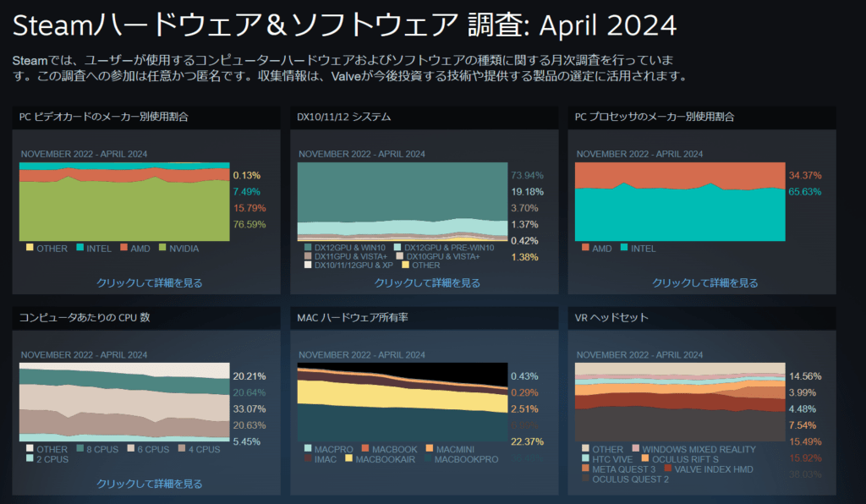Screen dimensions: 866x504
Task: Click the 4 CPUS legend swatch
Action: (x=182, y=448)
